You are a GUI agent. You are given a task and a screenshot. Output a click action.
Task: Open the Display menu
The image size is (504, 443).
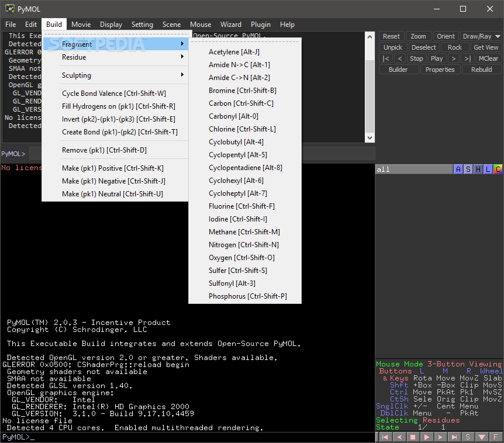[111, 25]
